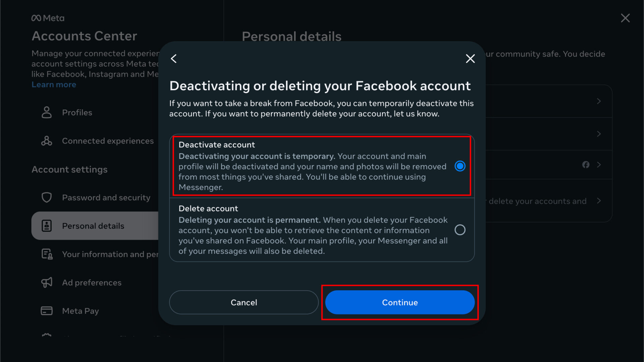Open Meta Pay settings
This screenshot has width=644, height=362.
click(x=80, y=311)
